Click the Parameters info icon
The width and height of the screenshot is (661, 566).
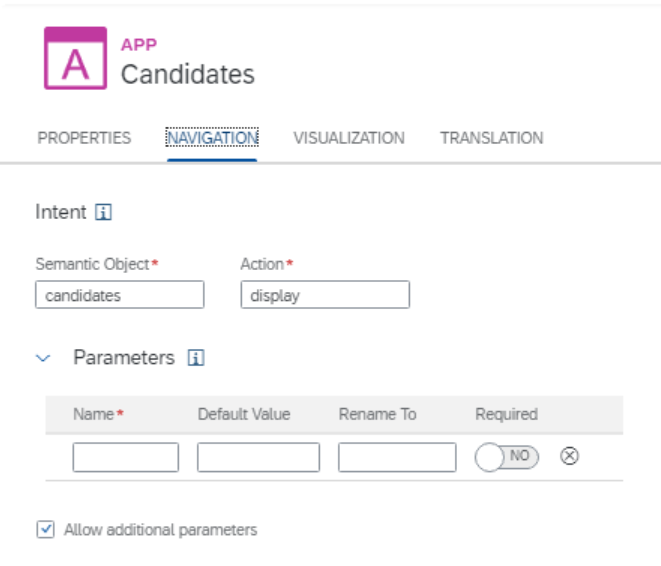[x=196, y=358]
